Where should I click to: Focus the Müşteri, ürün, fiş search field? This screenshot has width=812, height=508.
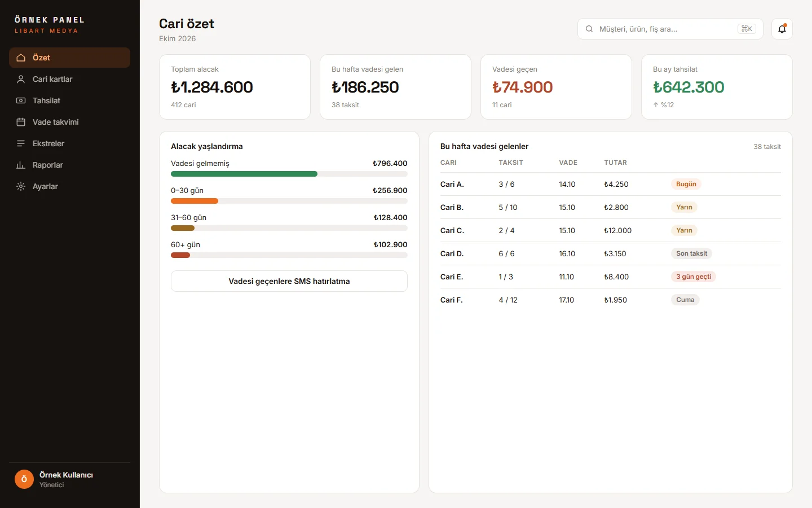pyautogui.click(x=670, y=29)
